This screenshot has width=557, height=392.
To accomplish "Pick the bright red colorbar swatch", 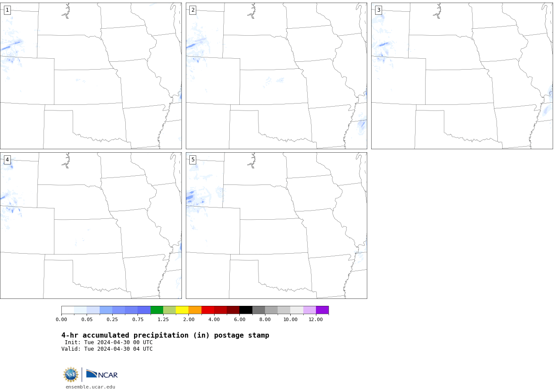I will 208,310.
